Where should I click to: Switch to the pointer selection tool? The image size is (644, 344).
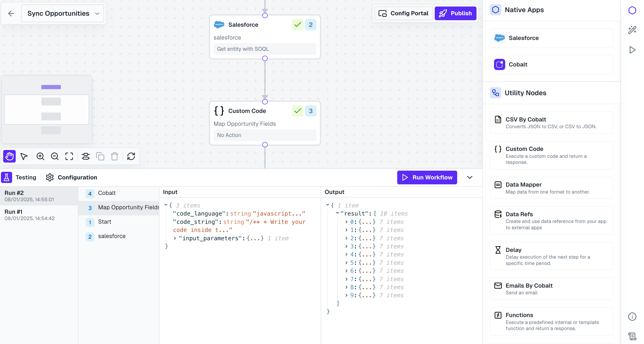click(x=24, y=156)
